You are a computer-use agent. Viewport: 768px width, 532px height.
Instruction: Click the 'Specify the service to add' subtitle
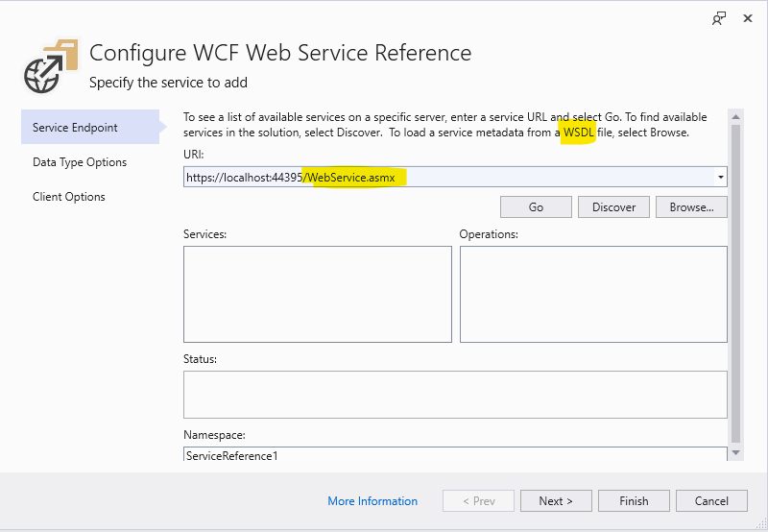click(168, 83)
